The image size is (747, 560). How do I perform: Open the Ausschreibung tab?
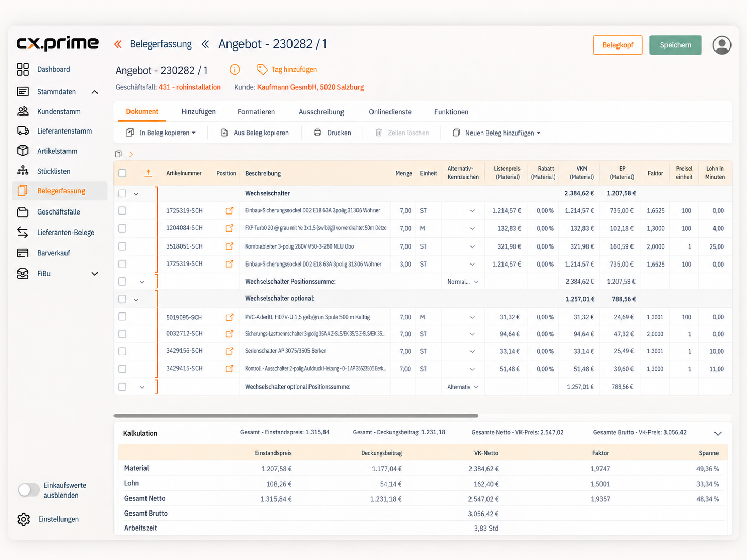321,112
